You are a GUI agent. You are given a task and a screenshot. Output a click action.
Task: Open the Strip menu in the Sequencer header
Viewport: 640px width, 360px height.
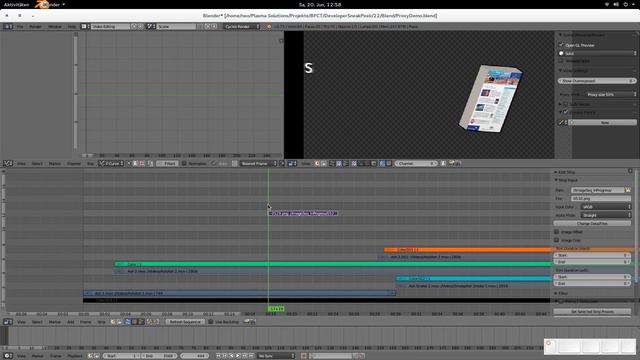click(x=101, y=322)
